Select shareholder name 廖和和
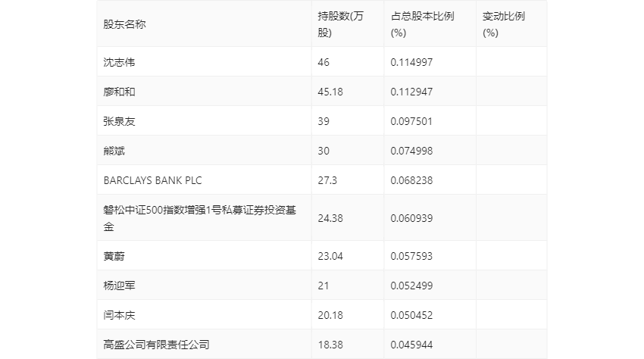 coord(119,92)
